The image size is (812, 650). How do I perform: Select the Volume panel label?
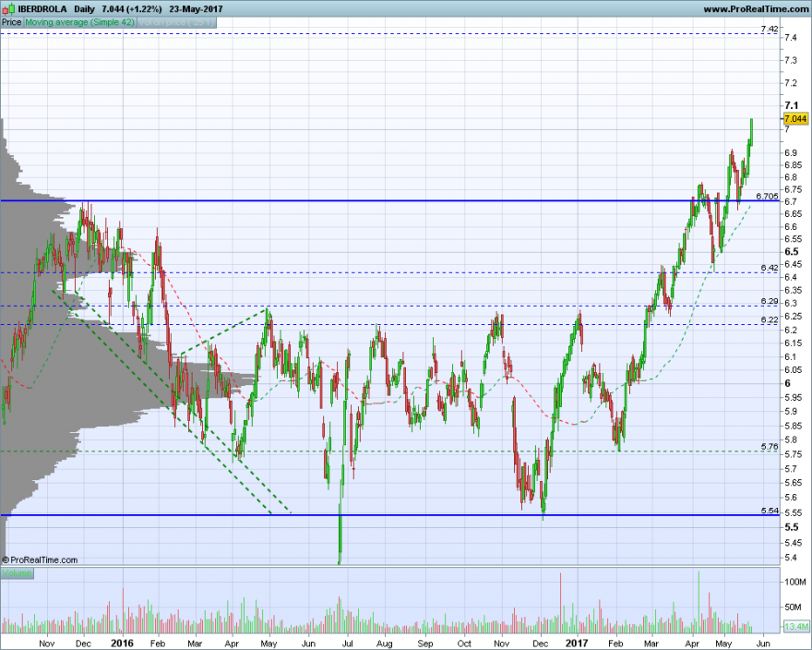pos(18,573)
